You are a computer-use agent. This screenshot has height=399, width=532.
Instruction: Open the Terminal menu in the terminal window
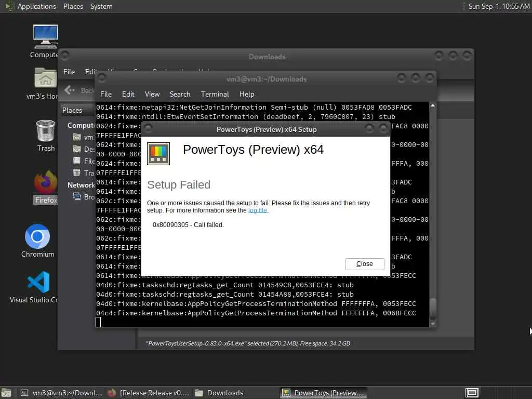click(x=215, y=95)
